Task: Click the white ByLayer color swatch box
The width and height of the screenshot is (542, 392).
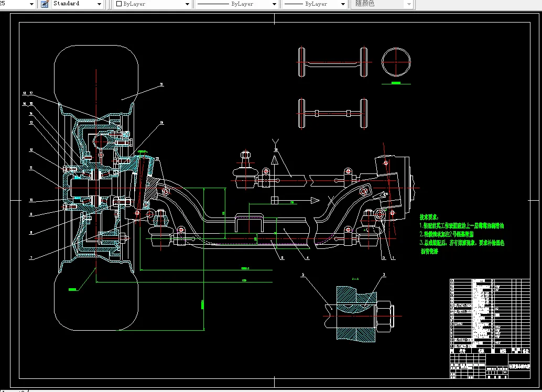Action: (x=119, y=4)
